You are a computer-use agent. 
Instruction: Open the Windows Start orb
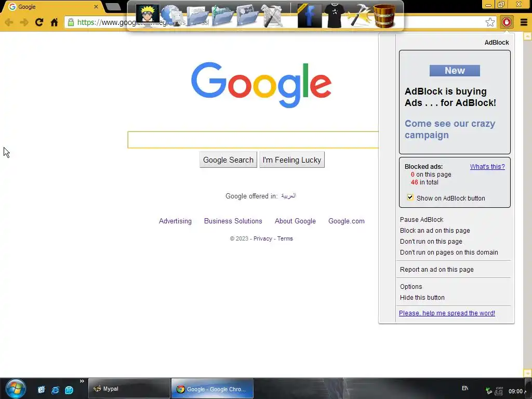[x=15, y=389]
